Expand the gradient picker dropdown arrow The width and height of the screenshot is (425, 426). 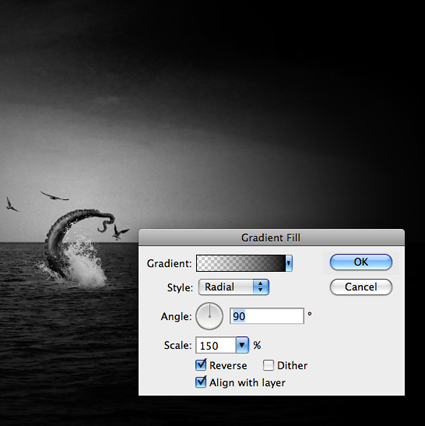click(x=289, y=263)
